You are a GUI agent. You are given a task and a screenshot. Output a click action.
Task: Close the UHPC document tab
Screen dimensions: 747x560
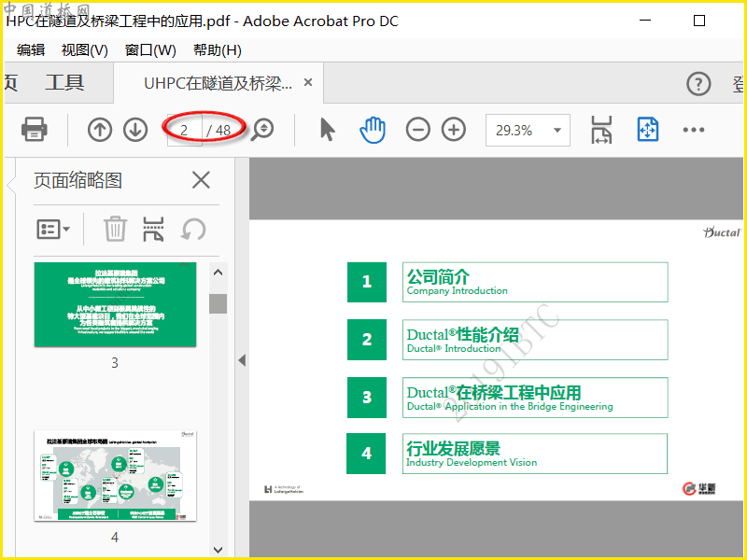tap(308, 82)
